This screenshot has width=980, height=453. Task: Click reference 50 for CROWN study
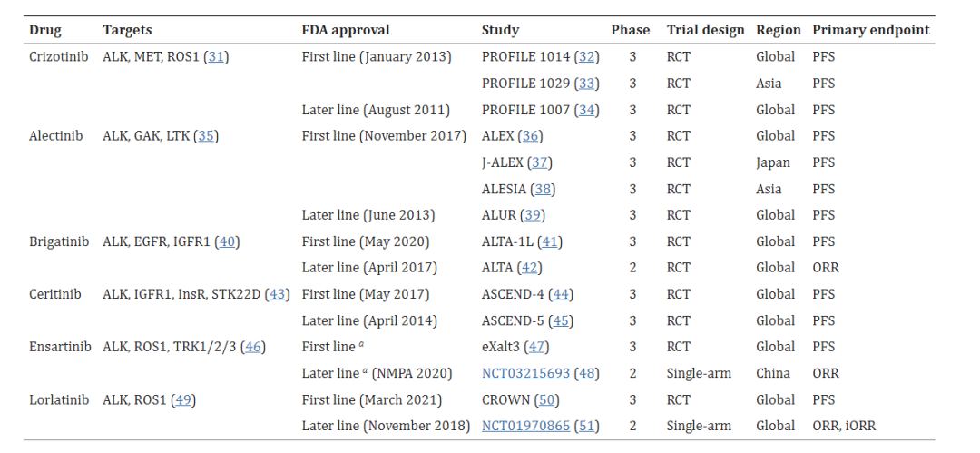point(547,399)
